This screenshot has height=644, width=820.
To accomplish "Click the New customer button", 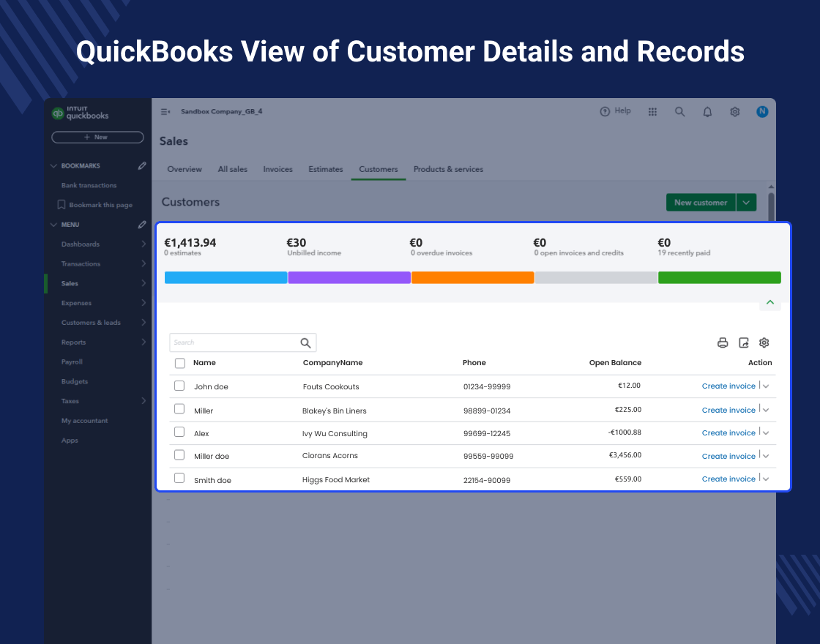I will tap(701, 202).
